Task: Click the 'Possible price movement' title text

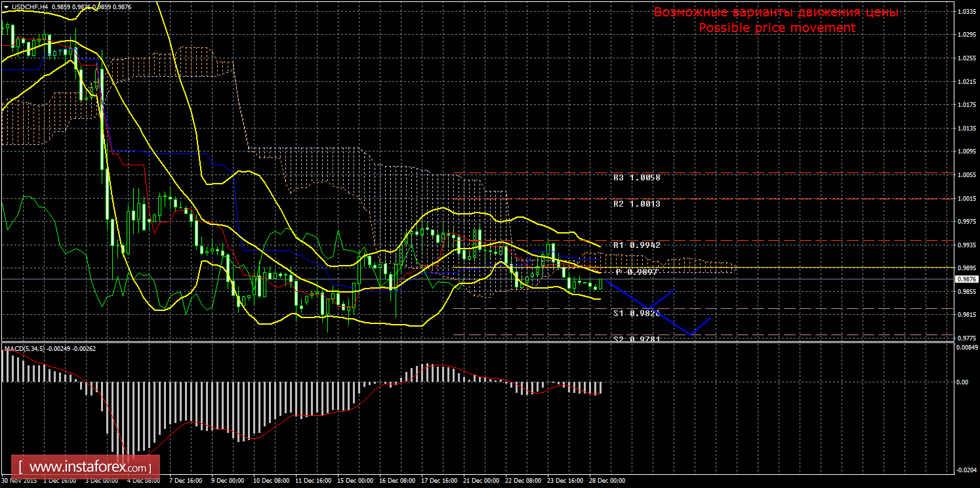Action: point(777,28)
